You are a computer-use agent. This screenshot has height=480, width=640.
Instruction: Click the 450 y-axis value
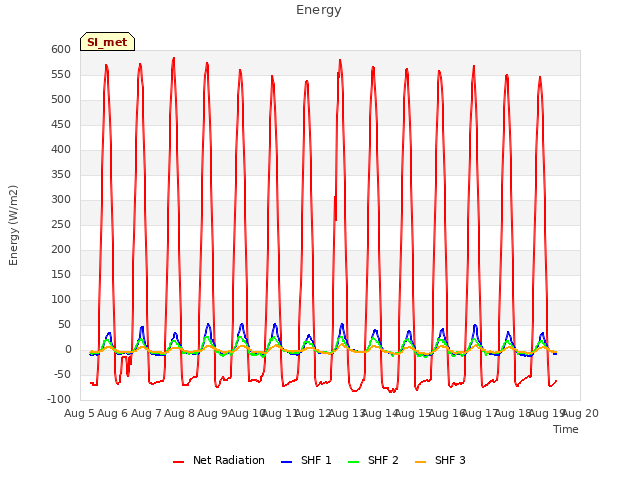pyautogui.click(x=61, y=124)
